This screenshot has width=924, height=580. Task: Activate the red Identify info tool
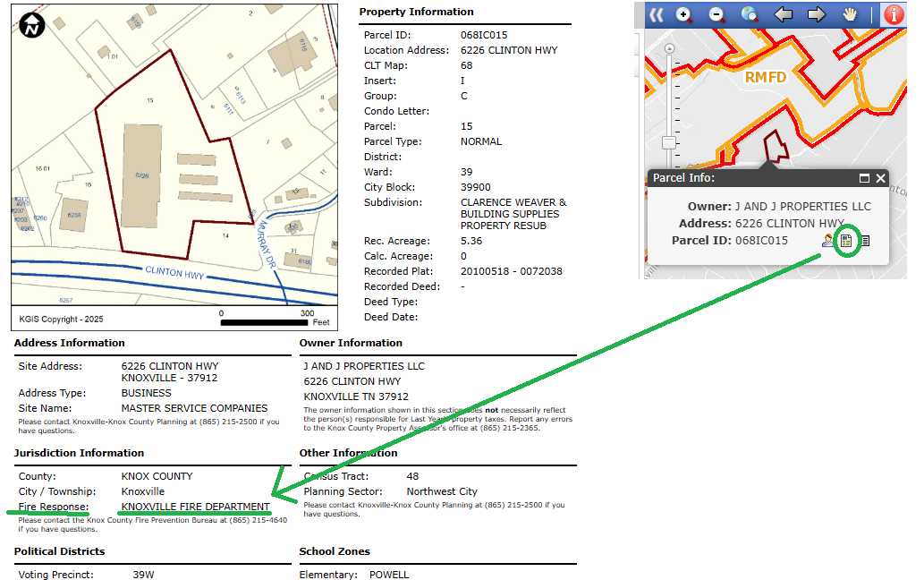pyautogui.click(x=894, y=14)
